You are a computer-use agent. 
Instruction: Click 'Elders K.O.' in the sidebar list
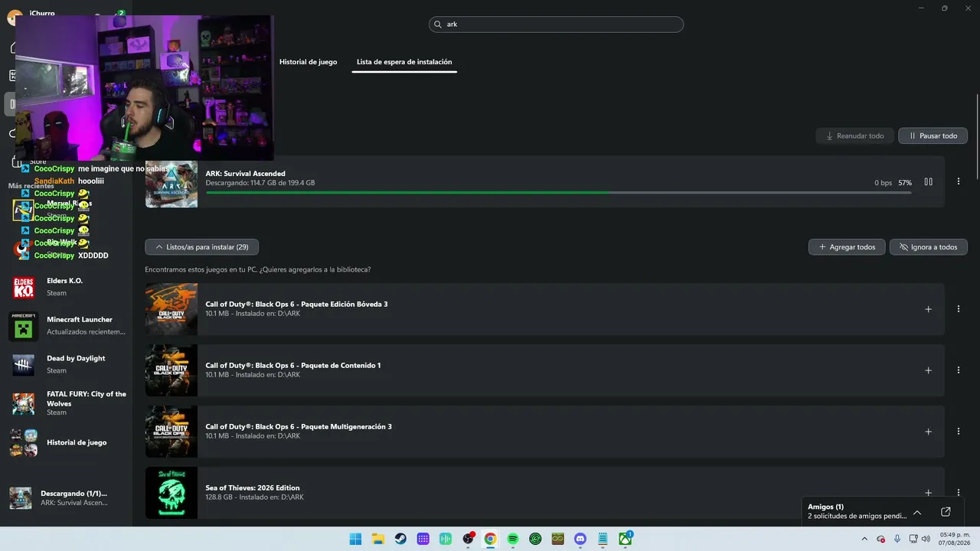tap(64, 281)
